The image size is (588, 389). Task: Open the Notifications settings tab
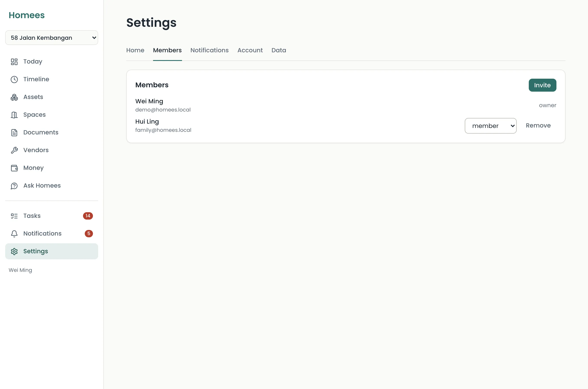(209, 50)
